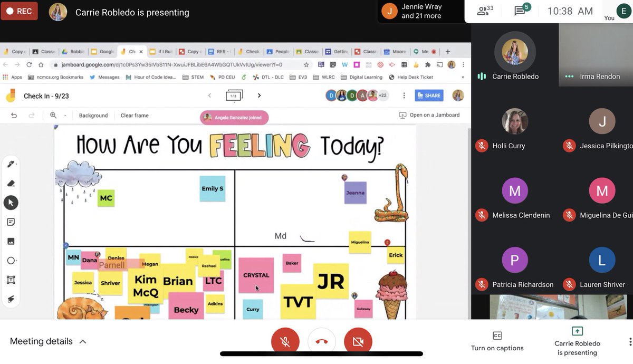Screen dimensions: 633x364
Task: Click Carrie Robledo is presenting button
Action: [x=578, y=341]
